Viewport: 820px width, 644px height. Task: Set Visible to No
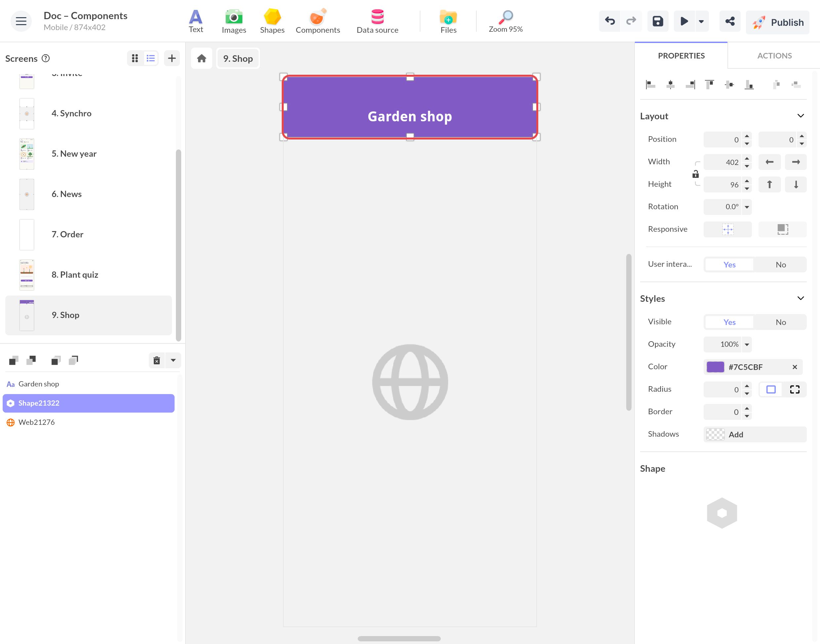[x=780, y=322]
